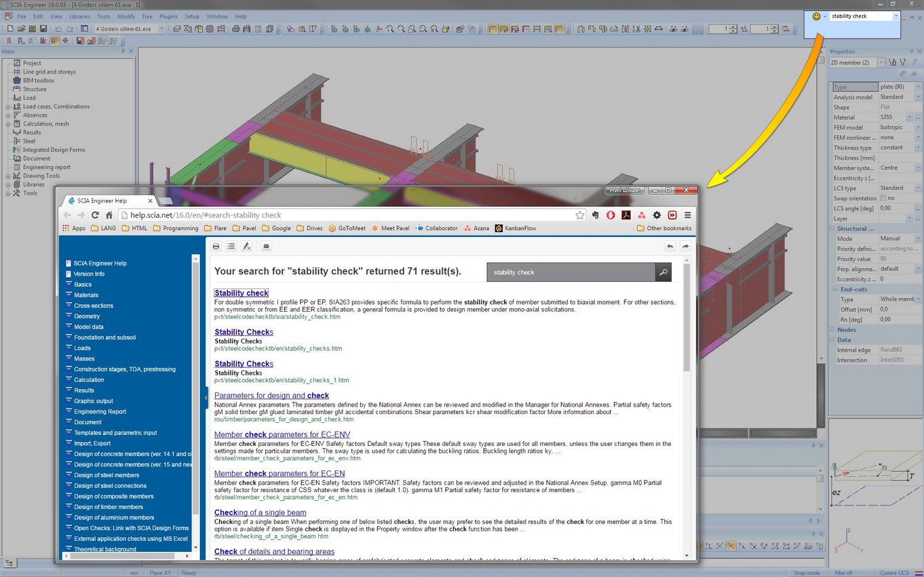This screenshot has height=577, width=924.
Task: Open the Modify menu
Action: point(126,16)
